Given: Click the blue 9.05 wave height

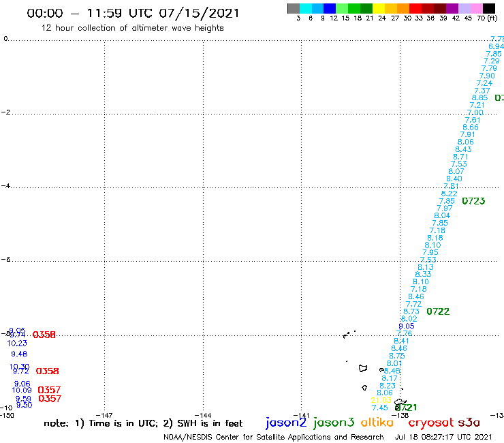Looking at the screenshot, I should point(407,326).
